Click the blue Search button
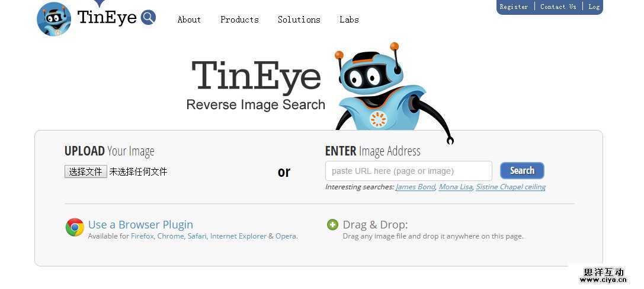 click(522, 170)
